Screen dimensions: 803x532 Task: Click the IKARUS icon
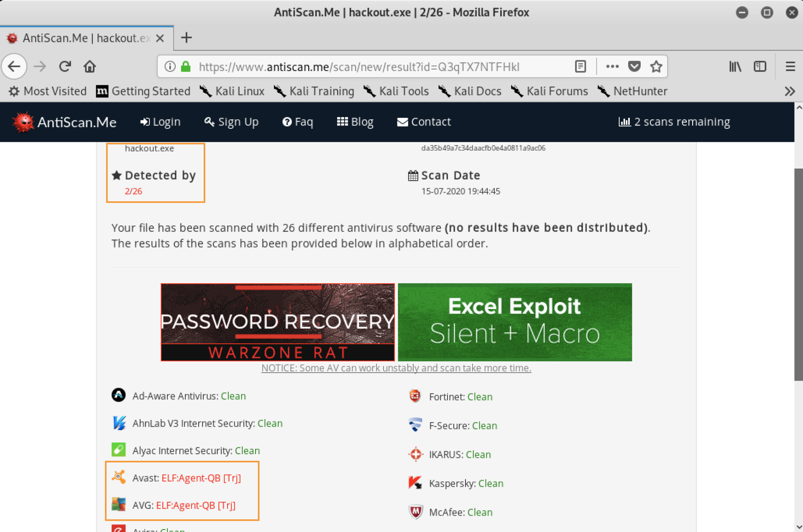(415, 454)
